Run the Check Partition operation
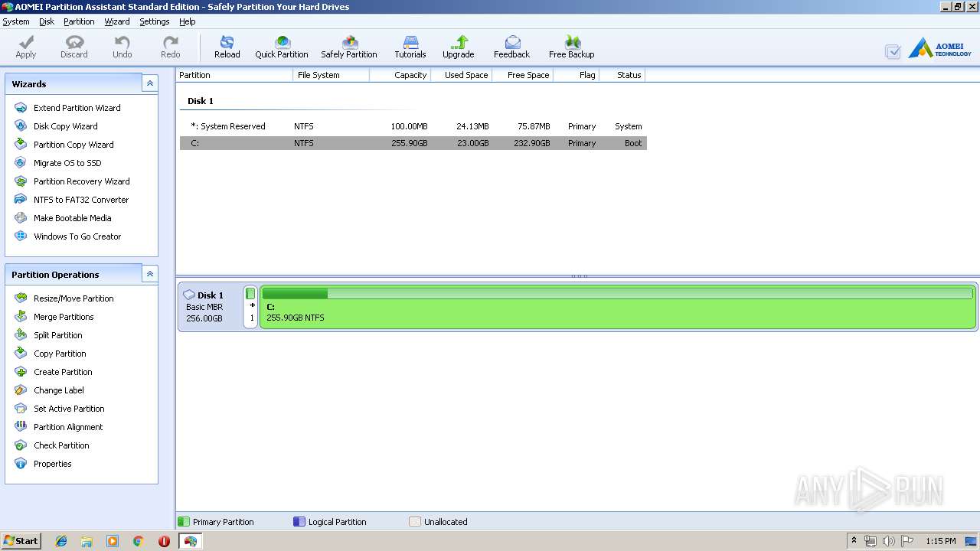The width and height of the screenshot is (980, 551). point(61,445)
